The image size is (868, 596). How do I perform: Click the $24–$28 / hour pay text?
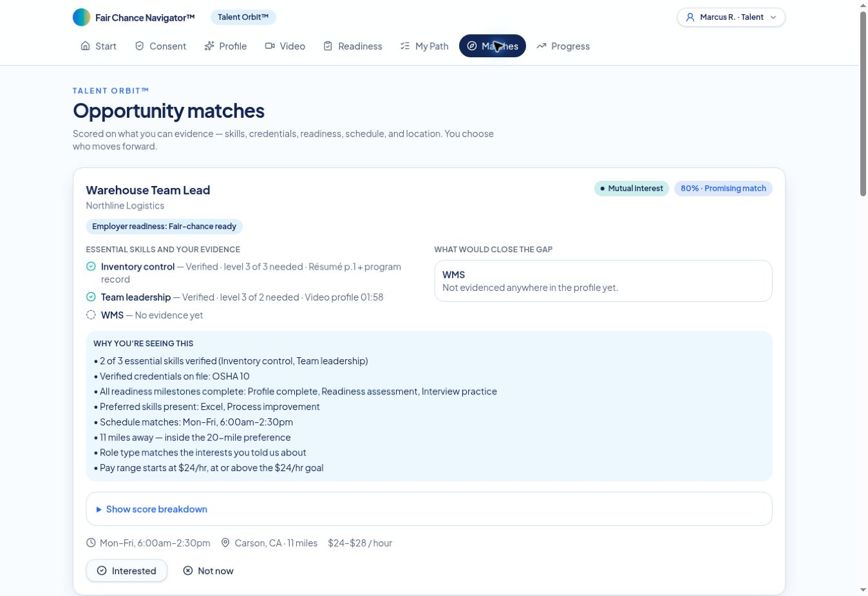point(360,543)
